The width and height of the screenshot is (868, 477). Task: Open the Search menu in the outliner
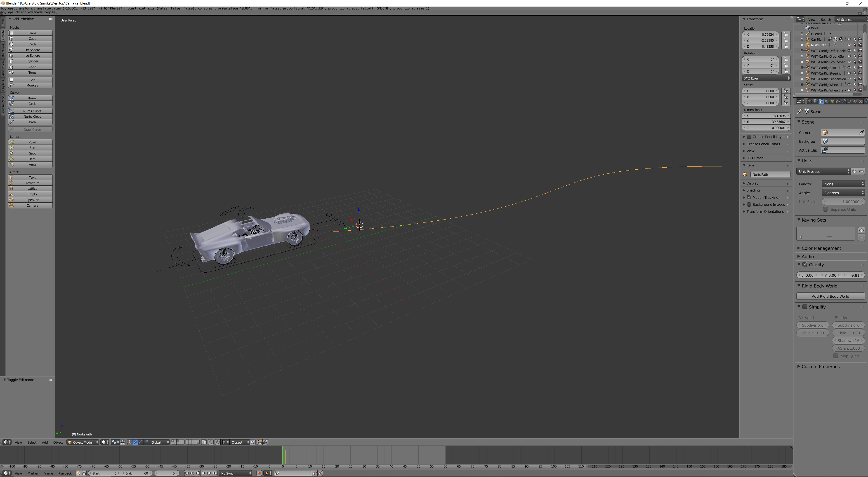click(x=826, y=19)
